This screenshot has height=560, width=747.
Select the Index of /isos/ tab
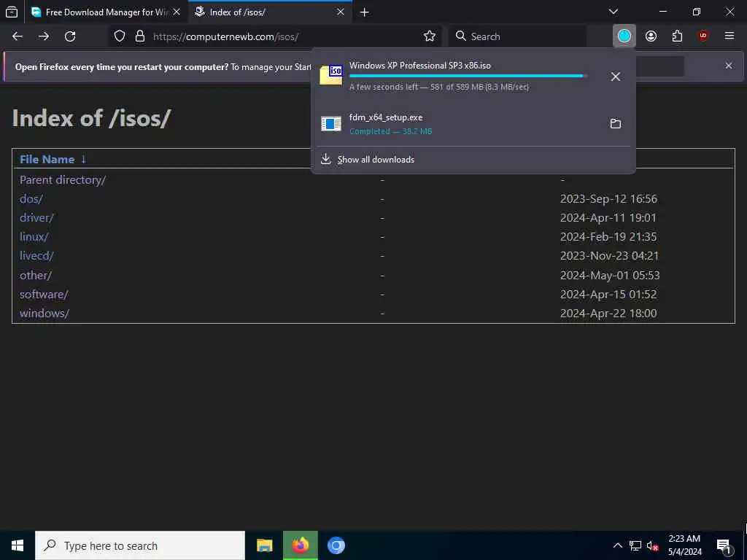click(x=270, y=12)
